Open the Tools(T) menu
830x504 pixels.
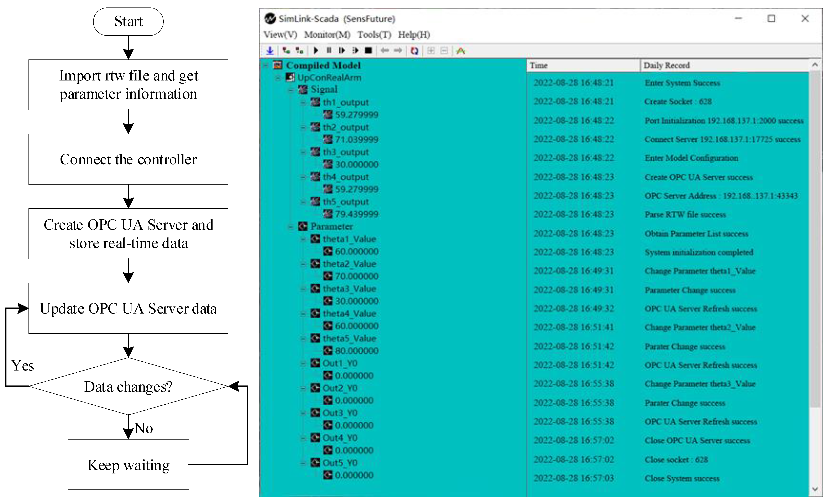[x=374, y=35]
